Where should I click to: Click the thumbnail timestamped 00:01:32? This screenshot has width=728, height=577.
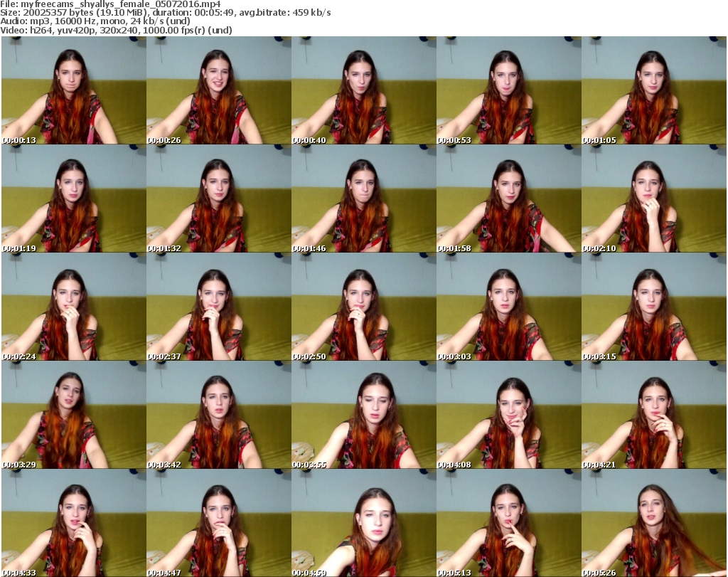pyautogui.click(x=219, y=198)
